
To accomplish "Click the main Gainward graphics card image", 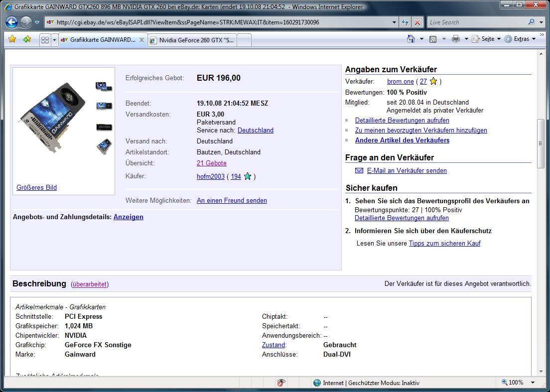I will [53, 118].
